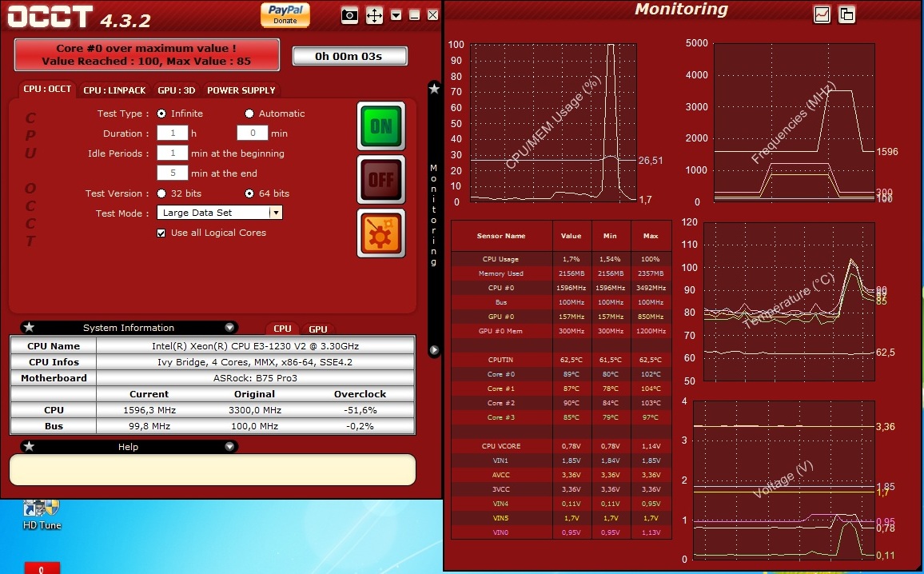Switch system info to GPU tab
The height and width of the screenshot is (574, 924).
(x=317, y=329)
